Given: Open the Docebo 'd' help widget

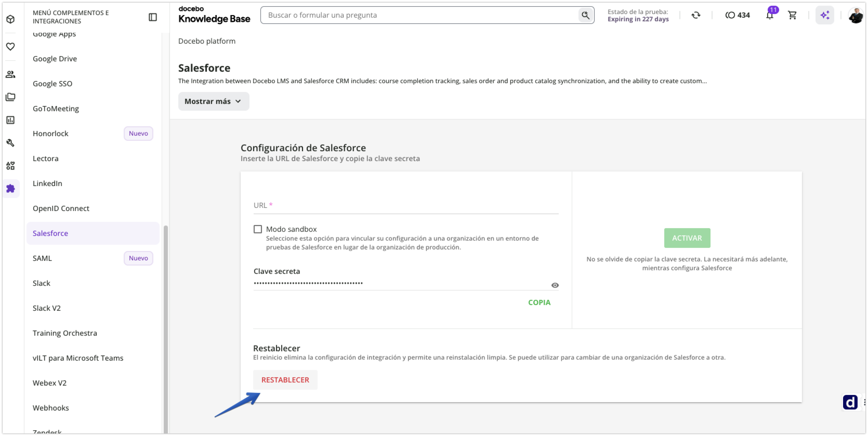Looking at the screenshot, I should point(850,402).
